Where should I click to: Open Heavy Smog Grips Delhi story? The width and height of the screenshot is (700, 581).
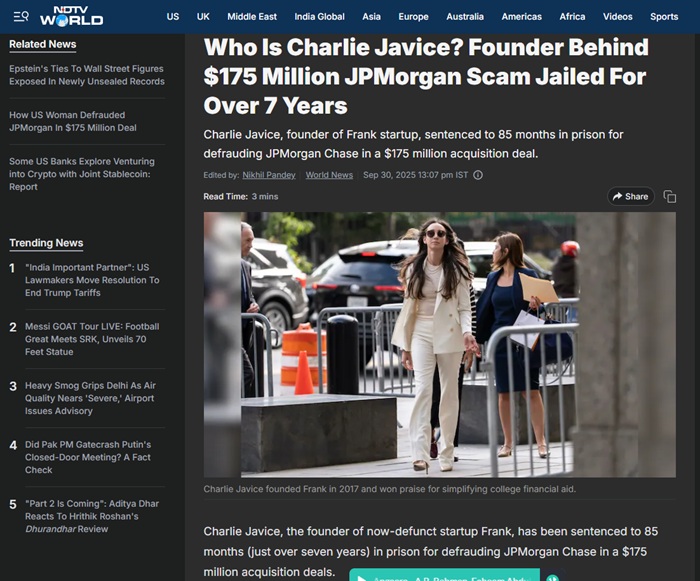[90, 398]
